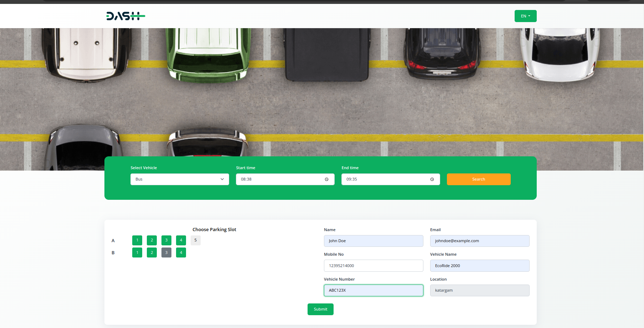This screenshot has width=644, height=328.
Task: Select parking slot A2
Action: coord(152,240)
